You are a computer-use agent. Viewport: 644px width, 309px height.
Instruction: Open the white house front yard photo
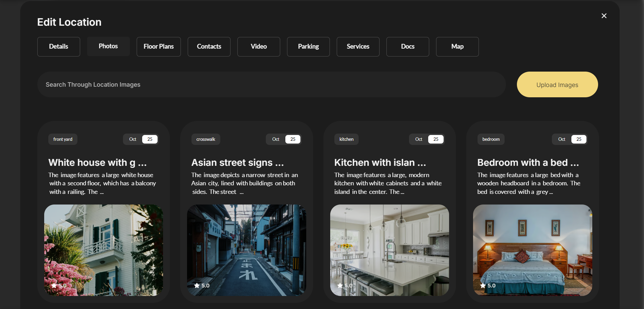pos(103,250)
